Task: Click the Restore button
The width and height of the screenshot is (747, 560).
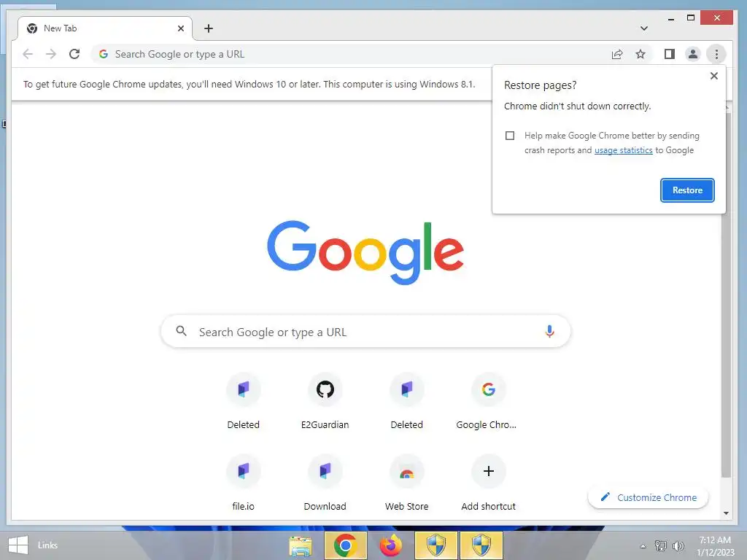Action: 687,190
